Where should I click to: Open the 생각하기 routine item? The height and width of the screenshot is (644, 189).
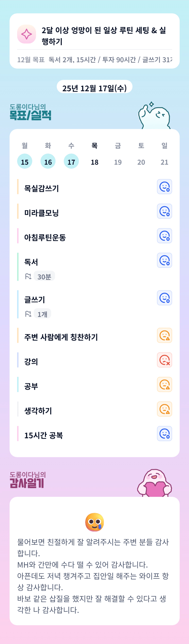point(38,411)
